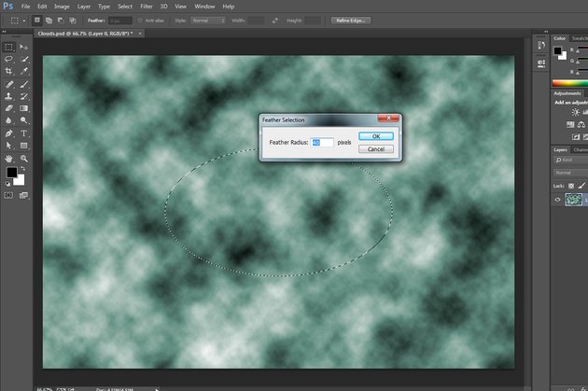The width and height of the screenshot is (588, 391).
Task: Toggle Layer 0 visibility eye
Action: pyautogui.click(x=557, y=200)
